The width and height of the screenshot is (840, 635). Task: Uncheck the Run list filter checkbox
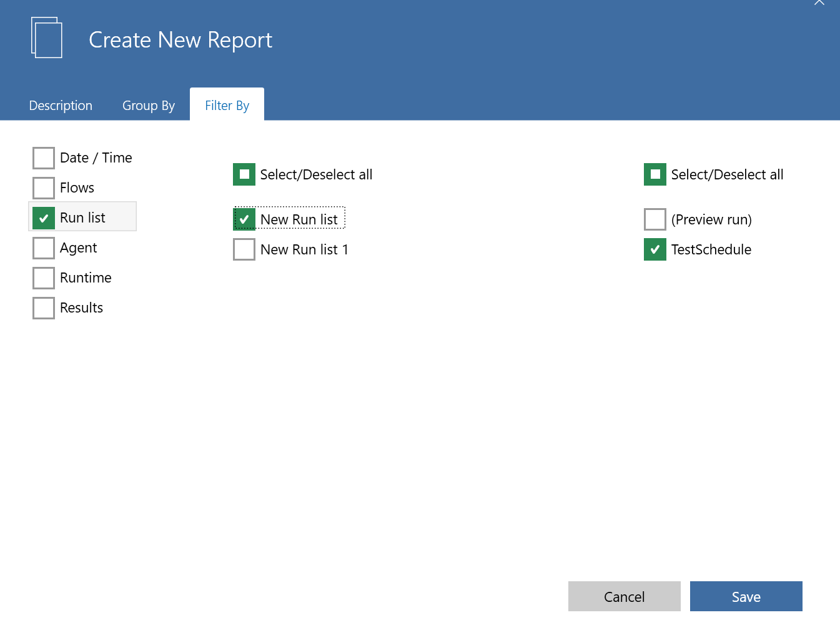point(43,217)
